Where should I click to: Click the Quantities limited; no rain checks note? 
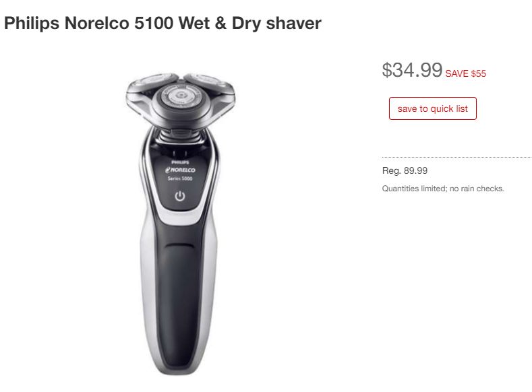tap(443, 189)
